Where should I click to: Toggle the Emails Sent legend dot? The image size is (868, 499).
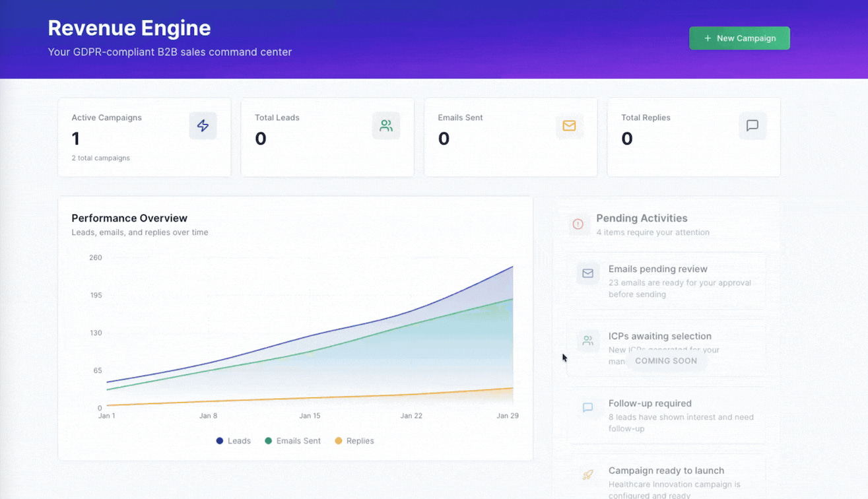pyautogui.click(x=268, y=441)
